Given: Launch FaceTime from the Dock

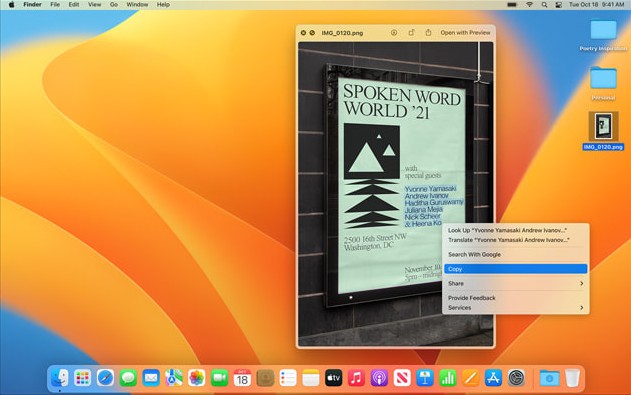Looking at the screenshot, I should 220,378.
